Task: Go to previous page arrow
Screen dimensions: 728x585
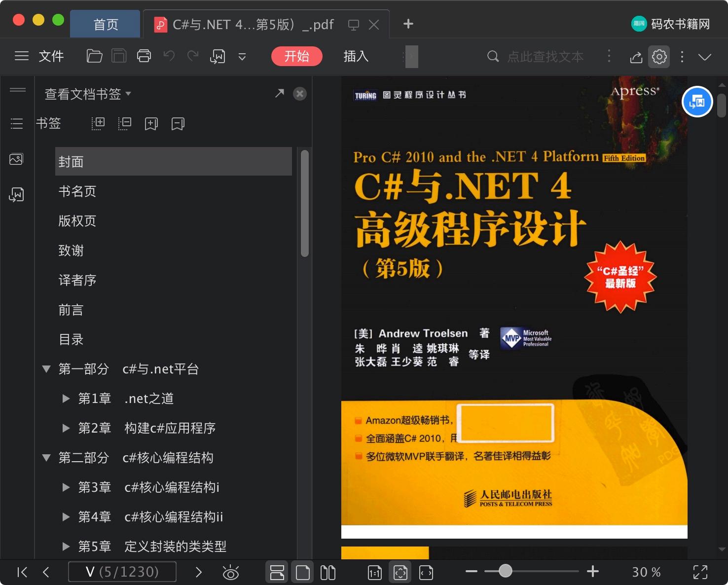Action: (x=46, y=572)
